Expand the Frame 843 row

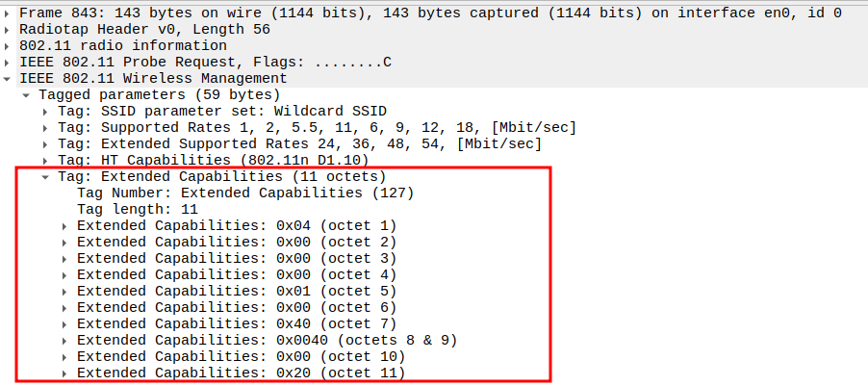pyautogui.click(x=8, y=13)
